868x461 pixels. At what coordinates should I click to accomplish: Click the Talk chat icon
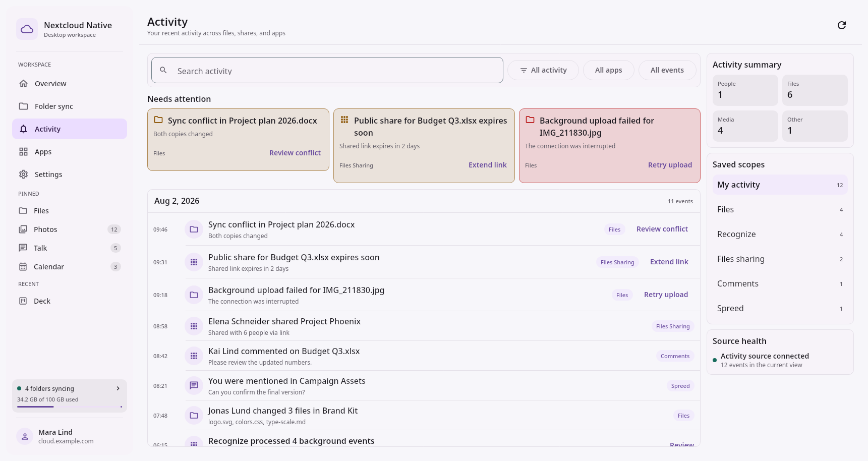tap(23, 248)
